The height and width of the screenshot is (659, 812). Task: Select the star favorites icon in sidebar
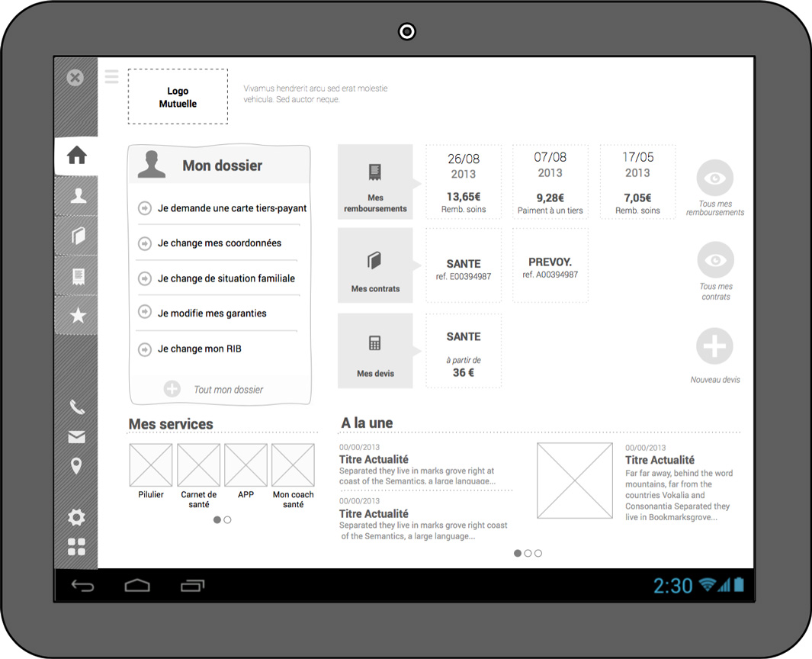77,315
